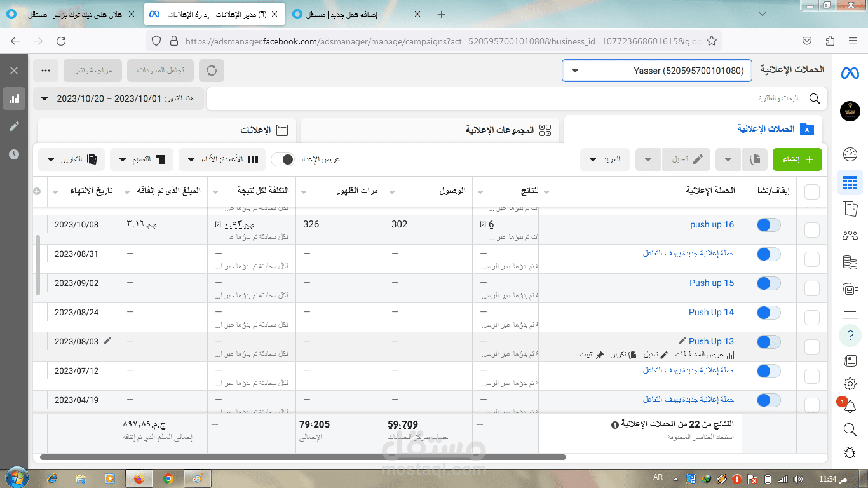Check the Push Up 14 row checkbox
This screenshot has height=488, width=868.
(x=812, y=318)
